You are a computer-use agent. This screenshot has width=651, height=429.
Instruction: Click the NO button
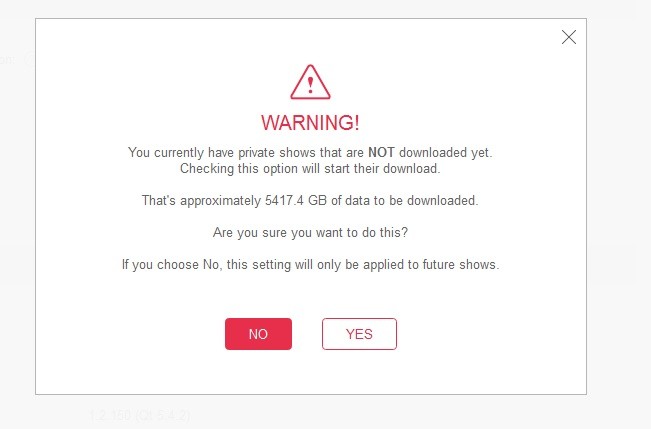point(258,334)
